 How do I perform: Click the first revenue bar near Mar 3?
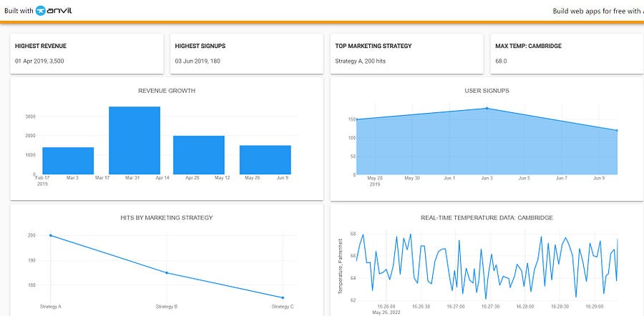pos(68,161)
